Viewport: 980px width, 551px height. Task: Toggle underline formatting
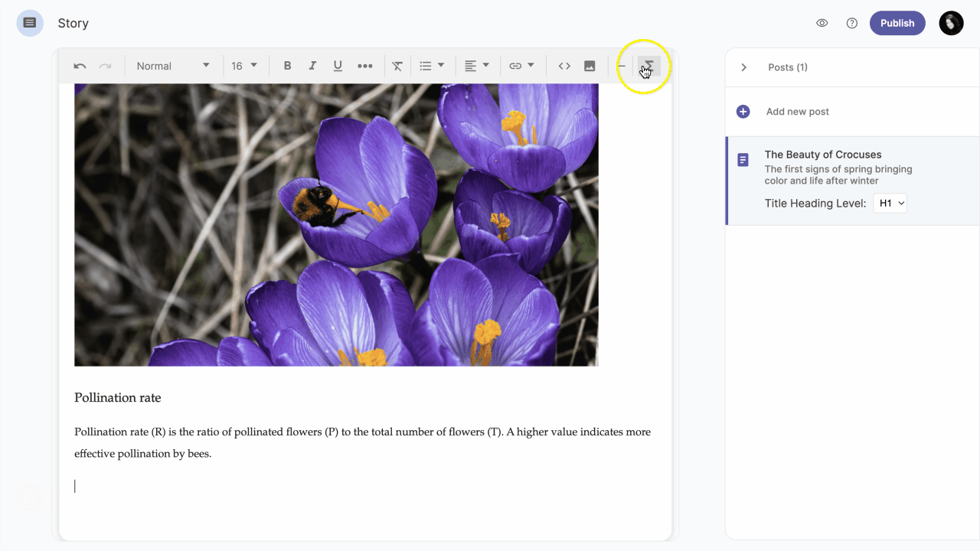pos(338,66)
